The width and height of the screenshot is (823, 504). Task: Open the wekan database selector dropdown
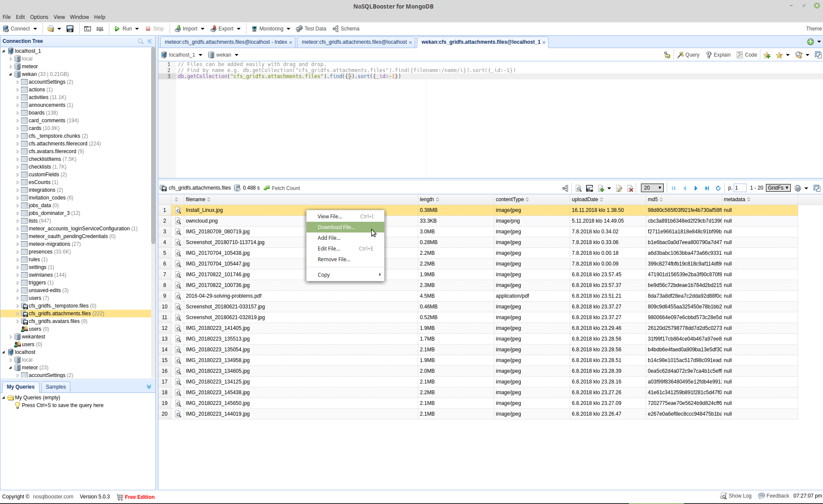pyautogui.click(x=223, y=55)
